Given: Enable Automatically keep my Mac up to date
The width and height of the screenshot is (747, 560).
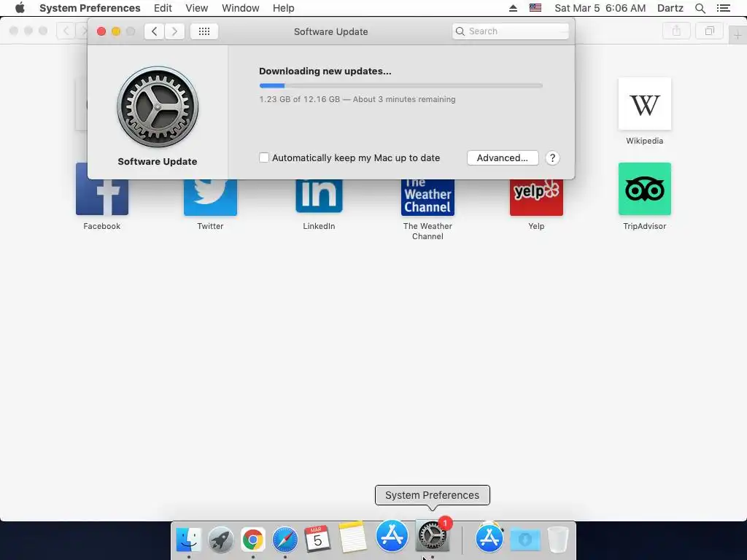Looking at the screenshot, I should tap(264, 157).
